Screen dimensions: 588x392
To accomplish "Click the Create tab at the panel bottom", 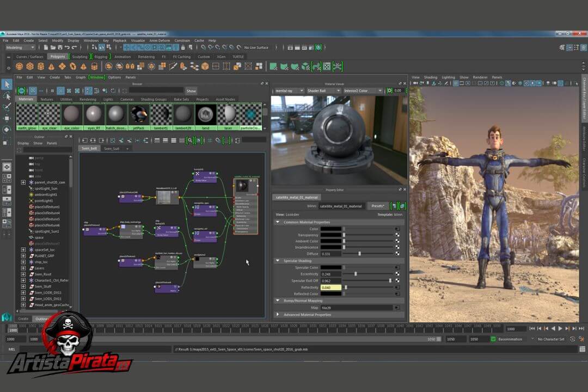I will pyautogui.click(x=23, y=319).
